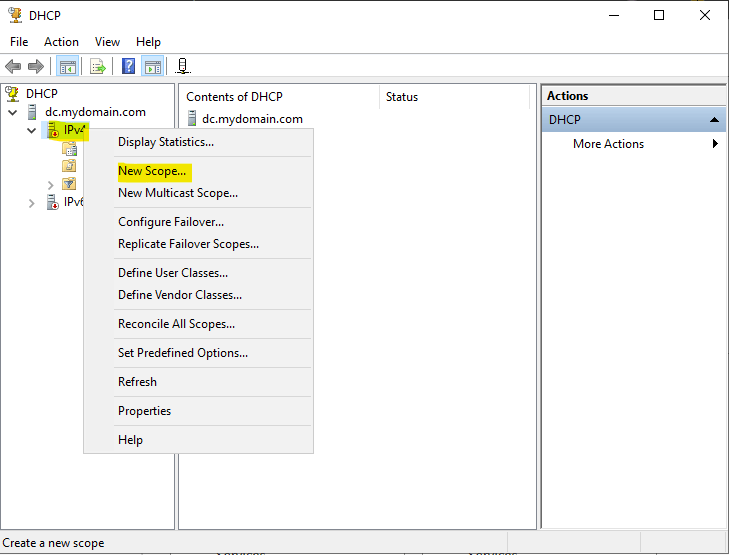729x555 pixels.
Task: Choose New Scope... from the context menu
Action: (152, 171)
